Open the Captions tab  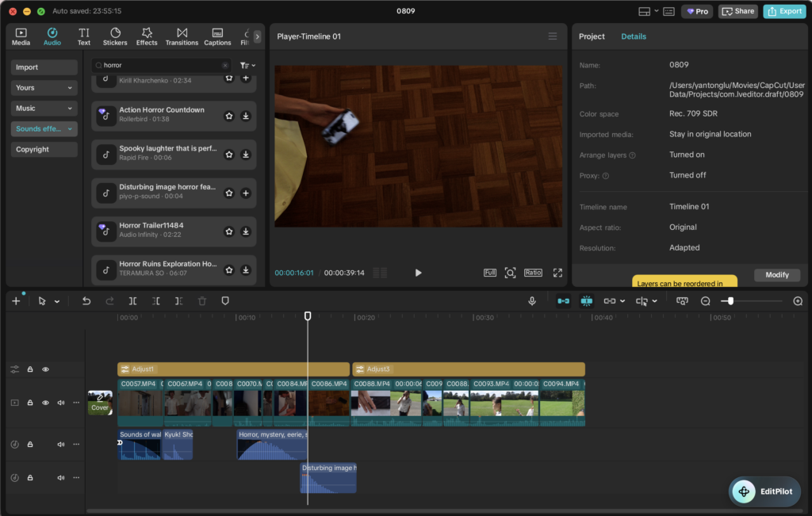[x=217, y=36]
